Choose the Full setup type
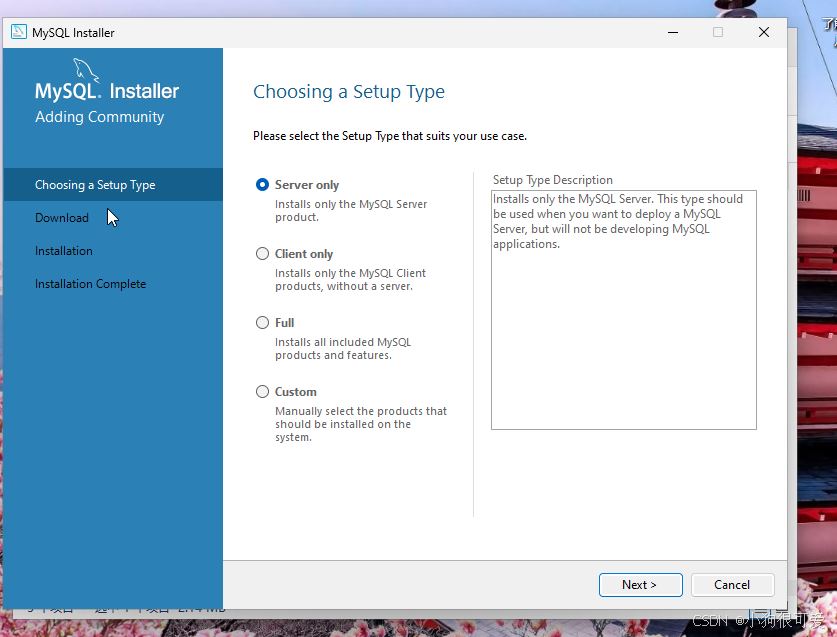 (262, 323)
